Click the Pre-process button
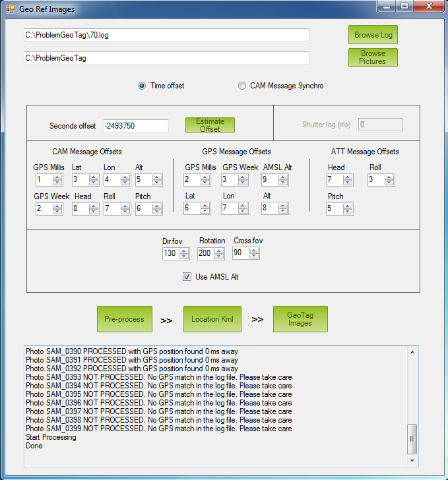448x480 pixels. click(124, 319)
